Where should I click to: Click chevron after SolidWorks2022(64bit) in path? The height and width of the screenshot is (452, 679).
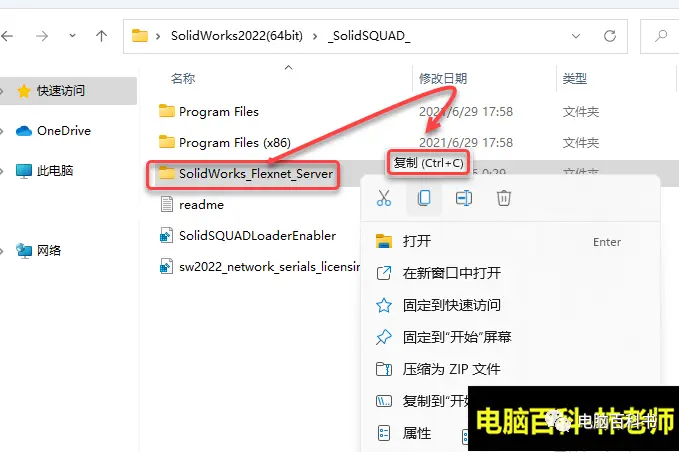tap(315, 36)
